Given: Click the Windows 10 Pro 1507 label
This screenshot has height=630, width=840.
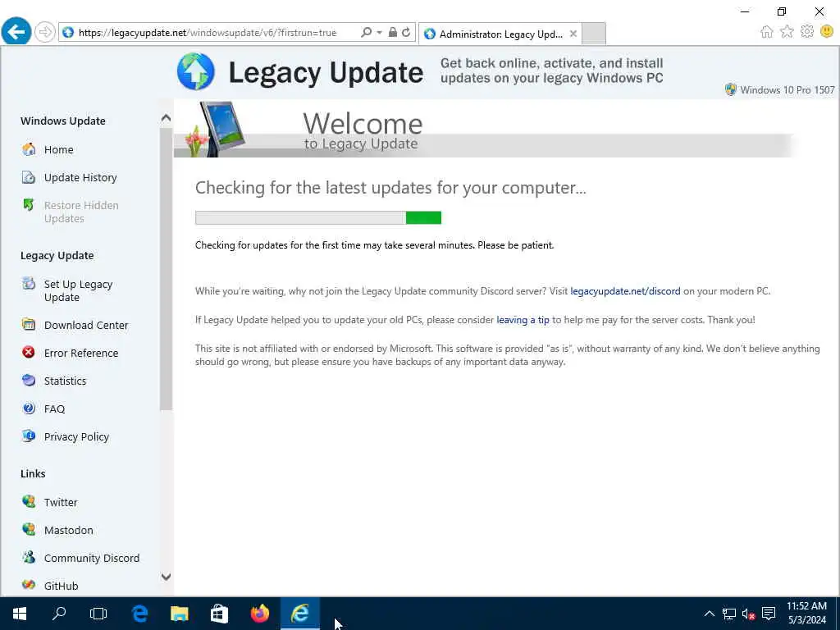Looking at the screenshot, I should pos(787,90).
